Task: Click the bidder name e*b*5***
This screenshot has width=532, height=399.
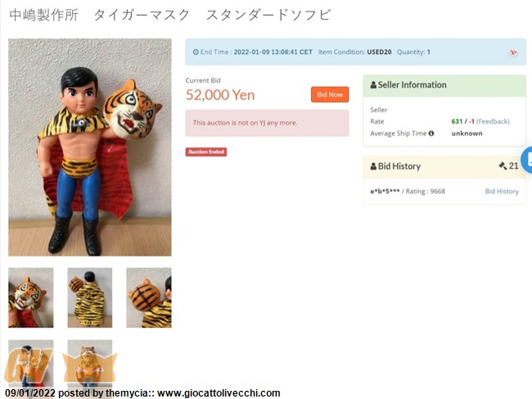Action: (x=385, y=192)
